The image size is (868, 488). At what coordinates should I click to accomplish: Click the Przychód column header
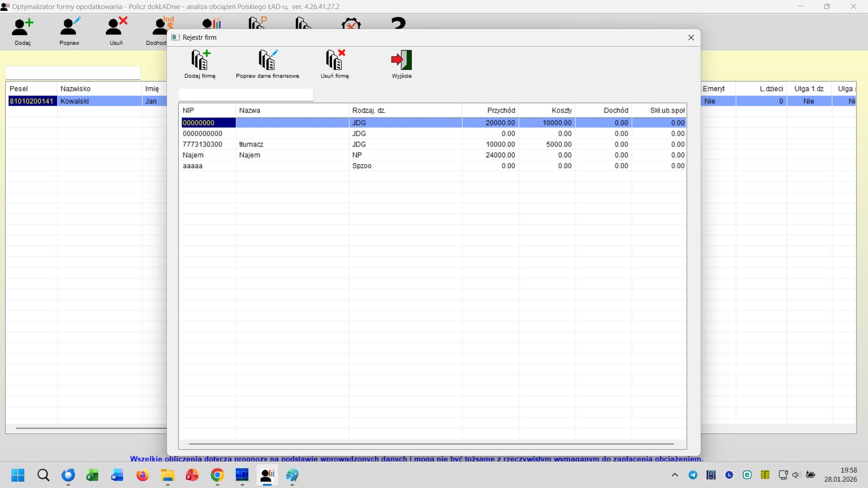(x=500, y=110)
